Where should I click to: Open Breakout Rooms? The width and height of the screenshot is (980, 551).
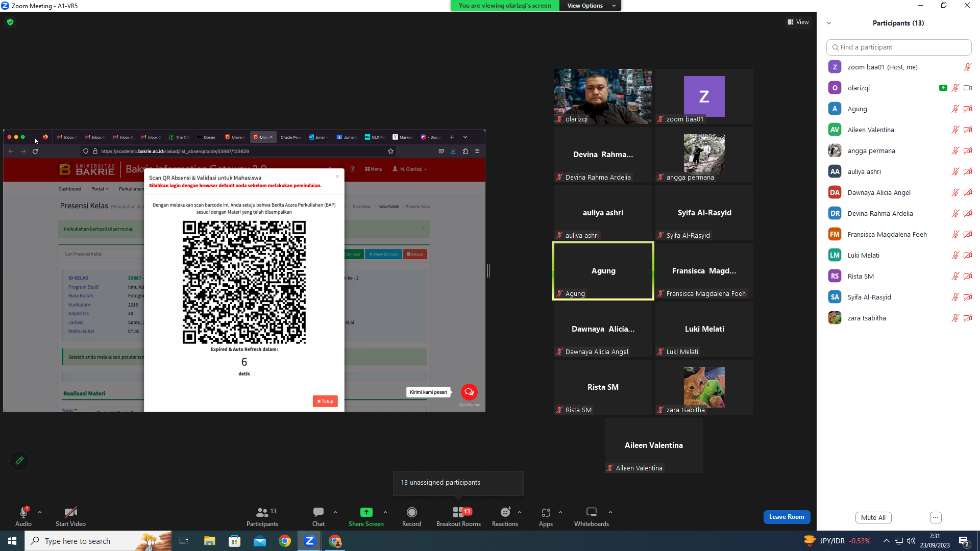[458, 516]
